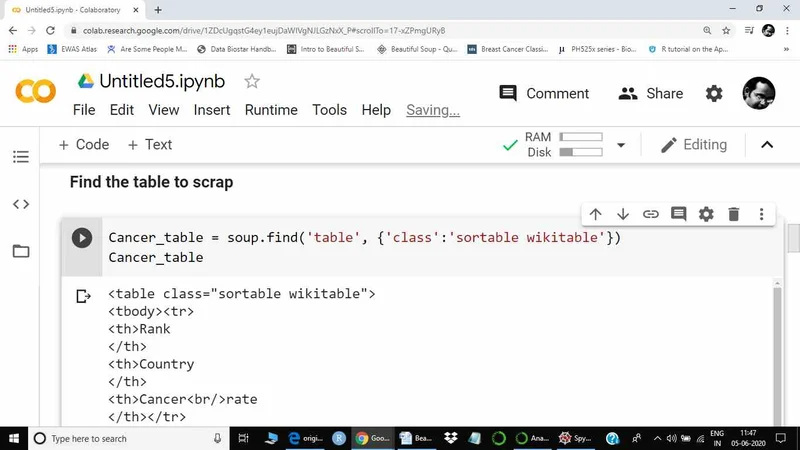This screenshot has height=450, width=800.
Task: Open media control icon in Chrome toolbar
Action: coord(749,31)
